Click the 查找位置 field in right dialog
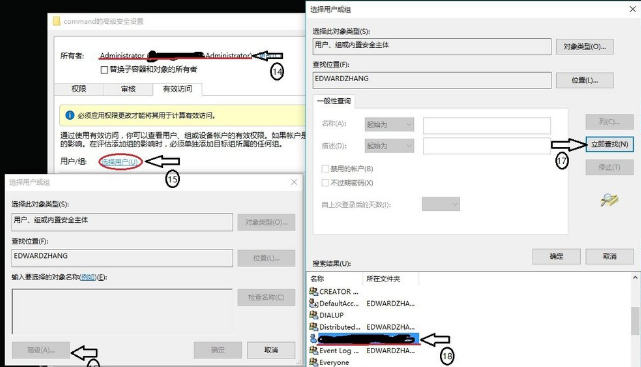The height and width of the screenshot is (367, 641). [x=432, y=80]
